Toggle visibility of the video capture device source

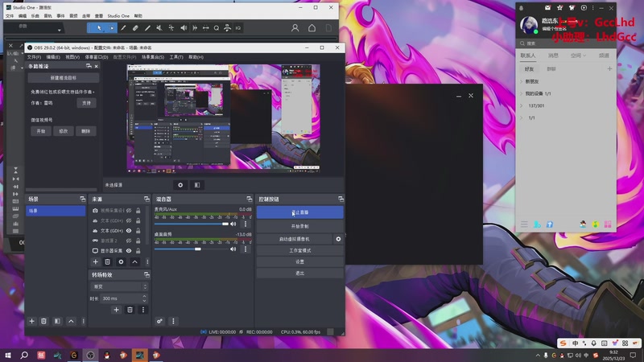pos(129,211)
